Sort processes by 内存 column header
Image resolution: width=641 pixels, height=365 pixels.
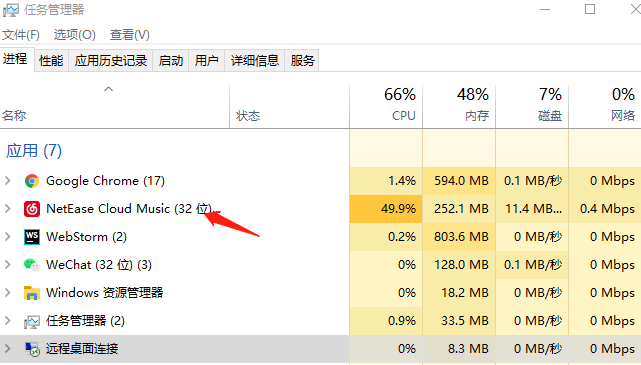click(459, 106)
